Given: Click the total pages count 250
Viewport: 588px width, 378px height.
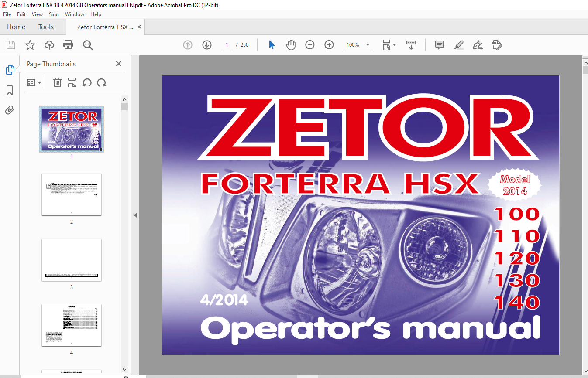Looking at the screenshot, I should pos(244,45).
